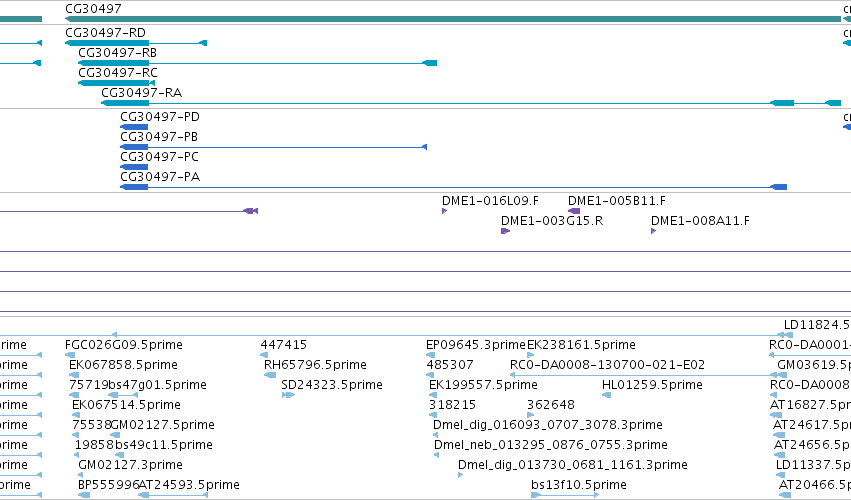Select the EP09645.3prime EST label
The width and height of the screenshot is (851, 500).
477,345
